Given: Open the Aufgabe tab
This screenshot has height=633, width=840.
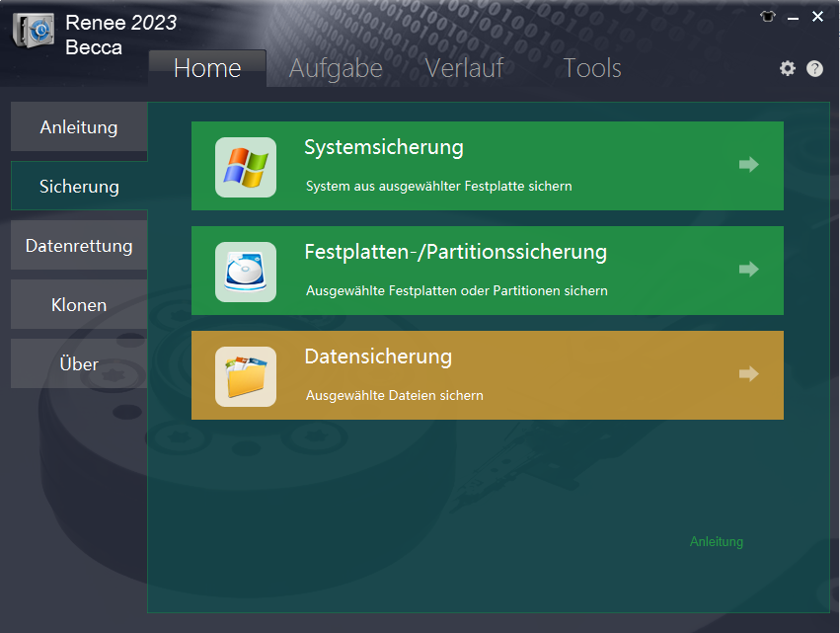Looking at the screenshot, I should click(x=336, y=68).
